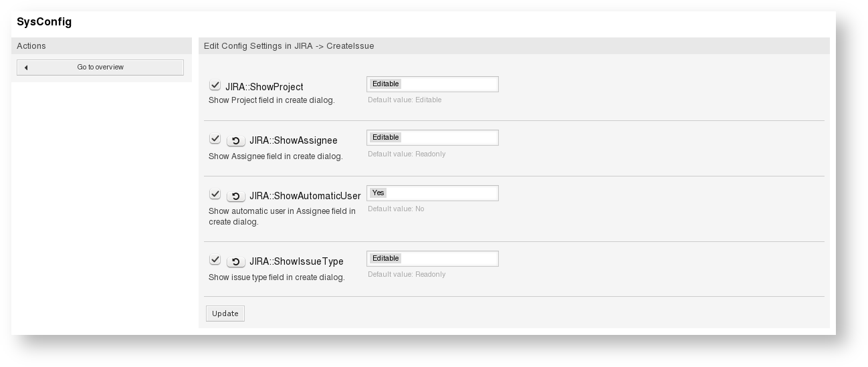Toggle the JIRA::ShowAutomaticUser checkbox
The image size is (868, 367).
pyautogui.click(x=215, y=195)
